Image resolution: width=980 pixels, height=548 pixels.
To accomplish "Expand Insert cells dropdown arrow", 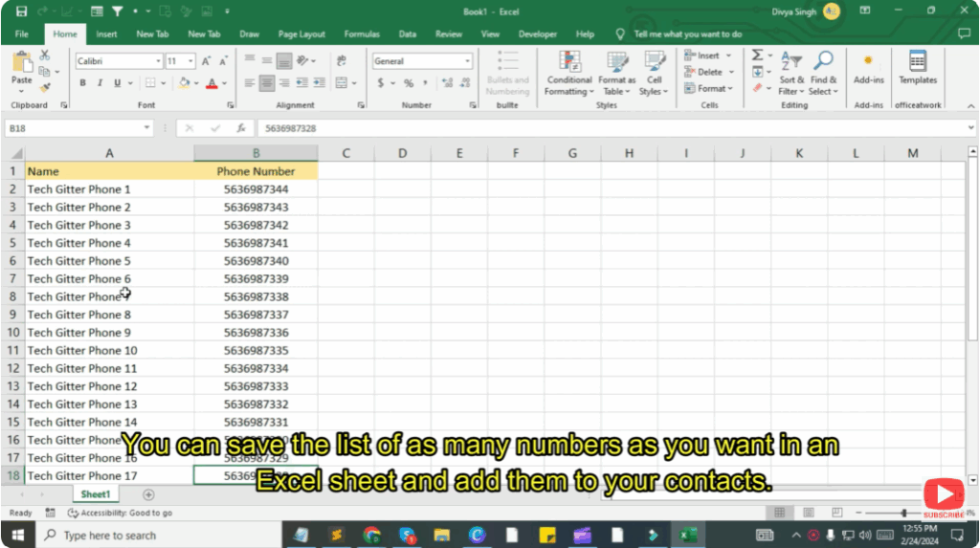I will point(728,55).
